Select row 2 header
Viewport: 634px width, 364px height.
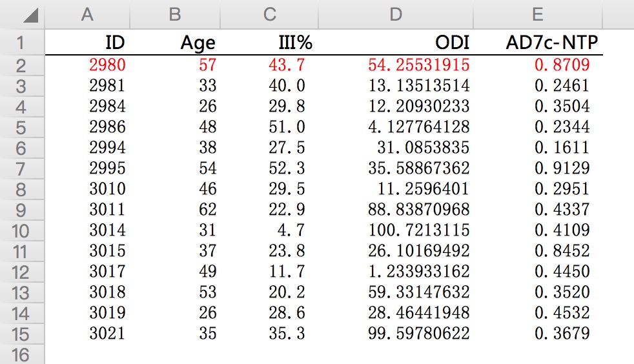click(22, 65)
